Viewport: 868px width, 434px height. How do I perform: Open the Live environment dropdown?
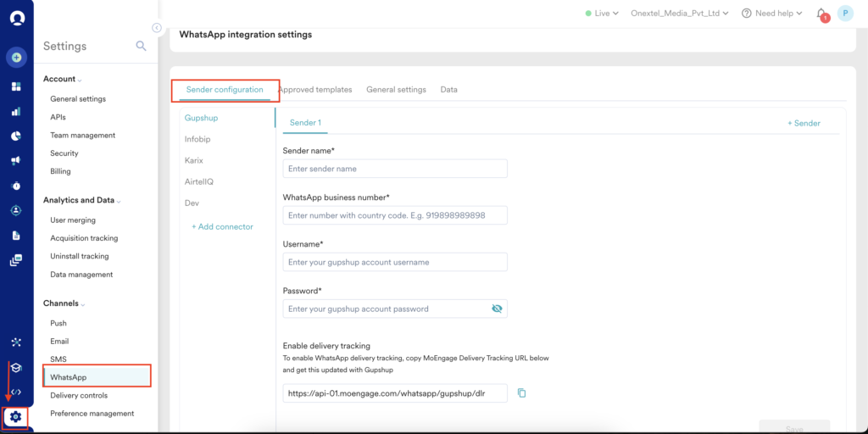tap(602, 14)
